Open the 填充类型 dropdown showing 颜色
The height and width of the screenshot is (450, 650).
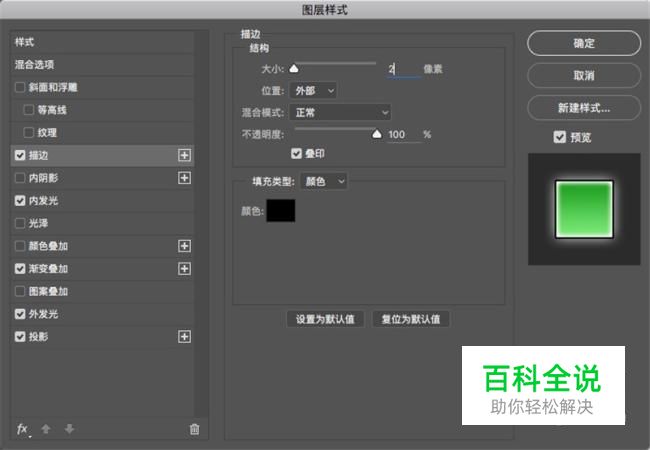pyautogui.click(x=324, y=181)
